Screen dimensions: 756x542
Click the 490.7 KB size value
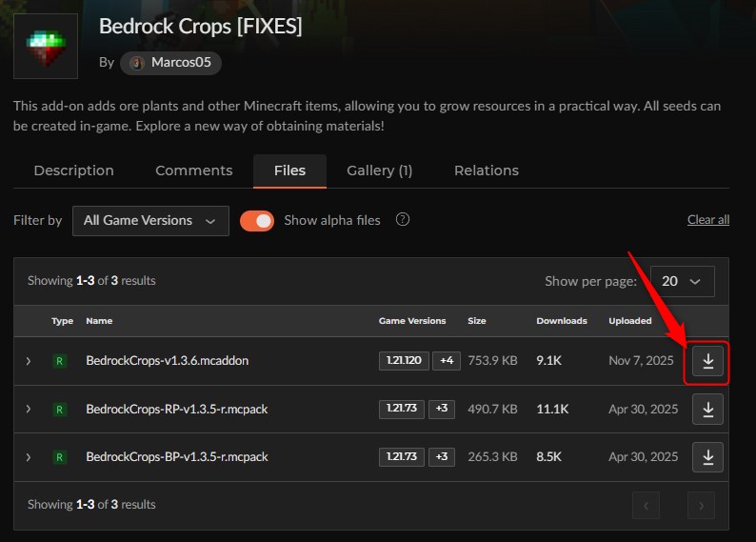tap(492, 410)
